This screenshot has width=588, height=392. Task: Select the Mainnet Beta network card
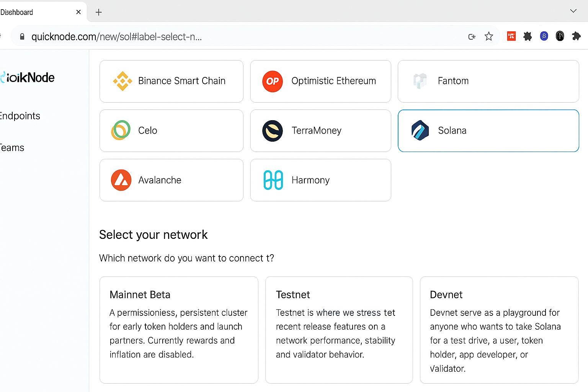179,330
